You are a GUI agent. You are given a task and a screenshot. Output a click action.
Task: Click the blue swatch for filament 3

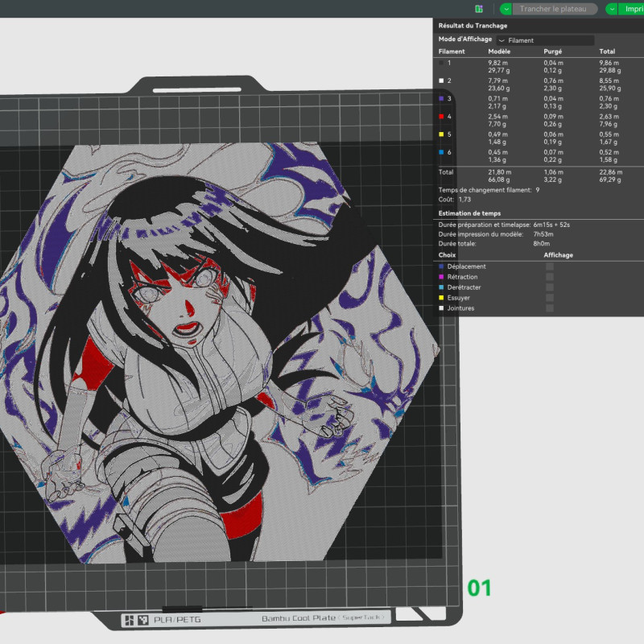click(441, 100)
